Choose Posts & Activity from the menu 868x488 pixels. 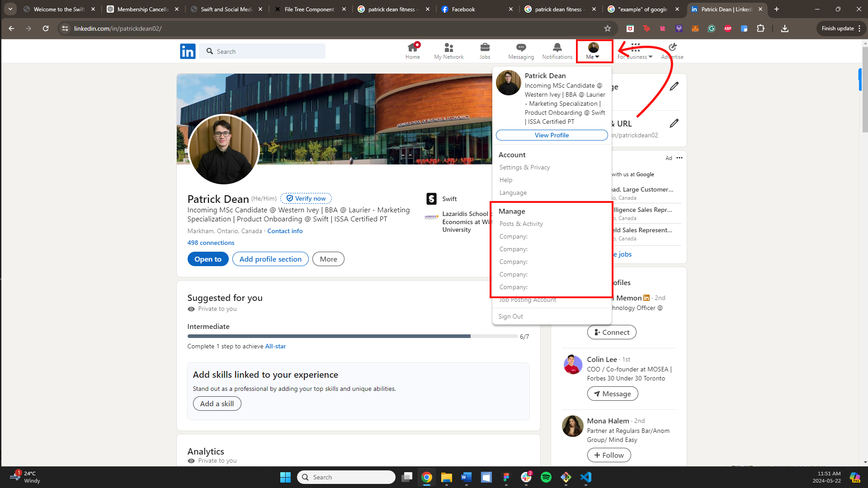tap(521, 224)
